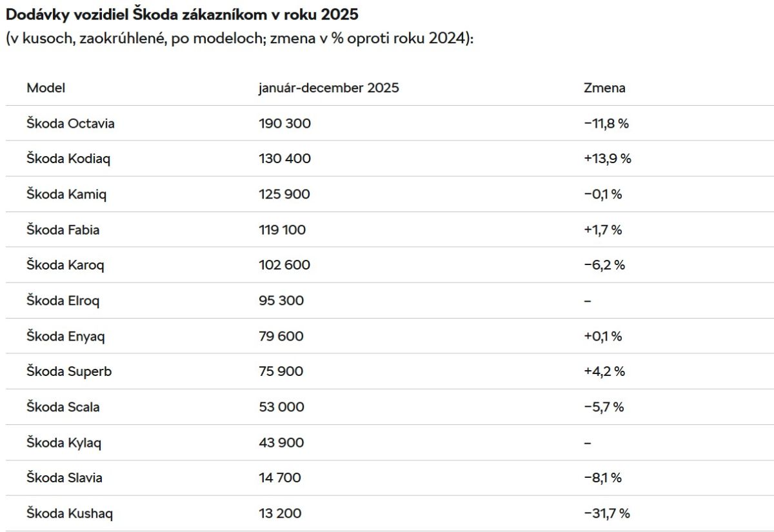Select the 95 300 deliveries figure
Viewport: 774px width, 532px height.
[281, 300]
